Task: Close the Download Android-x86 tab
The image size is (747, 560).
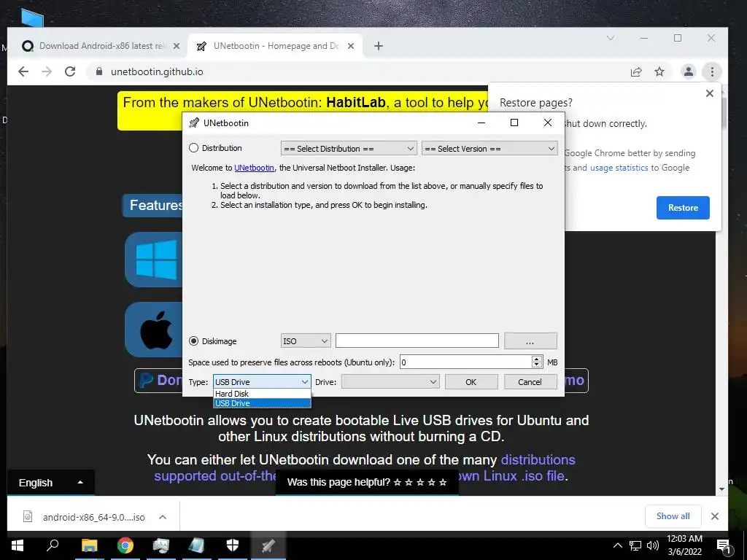Action: 177,46
